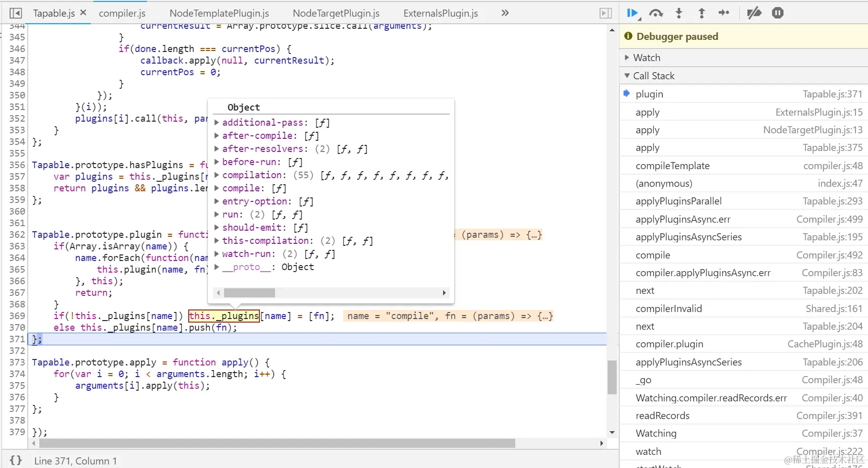Expand the compile property
The height and width of the screenshot is (468, 868).
click(x=216, y=188)
